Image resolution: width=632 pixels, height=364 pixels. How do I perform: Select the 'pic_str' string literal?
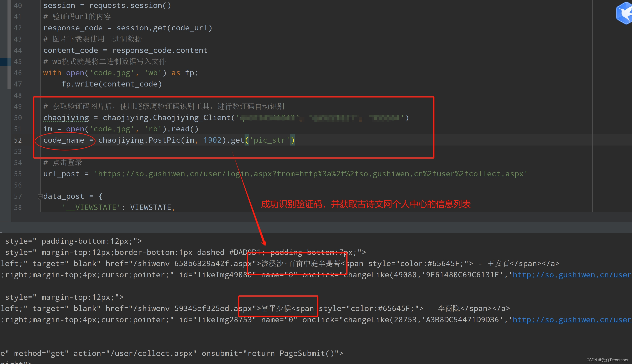270,140
